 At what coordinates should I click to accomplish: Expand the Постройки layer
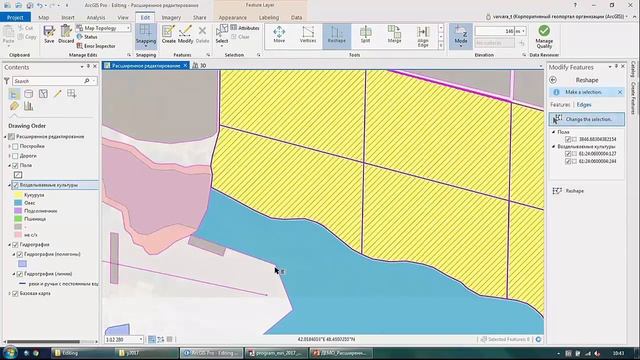10,146
